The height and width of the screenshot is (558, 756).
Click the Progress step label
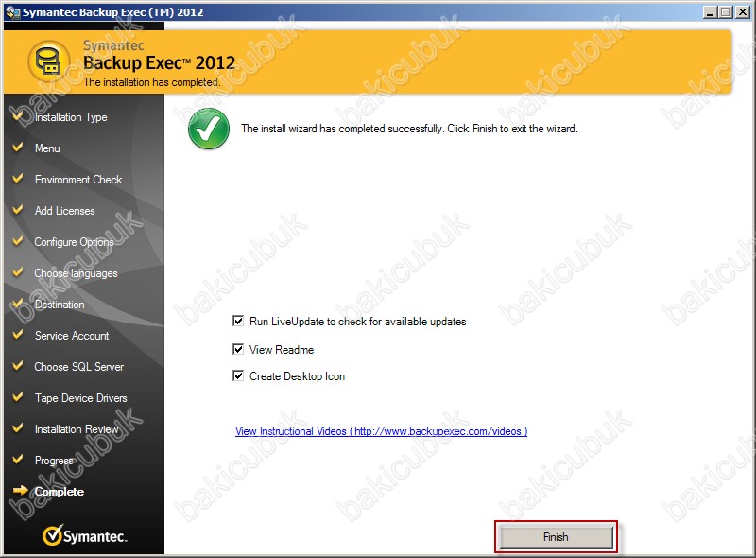[x=54, y=461]
